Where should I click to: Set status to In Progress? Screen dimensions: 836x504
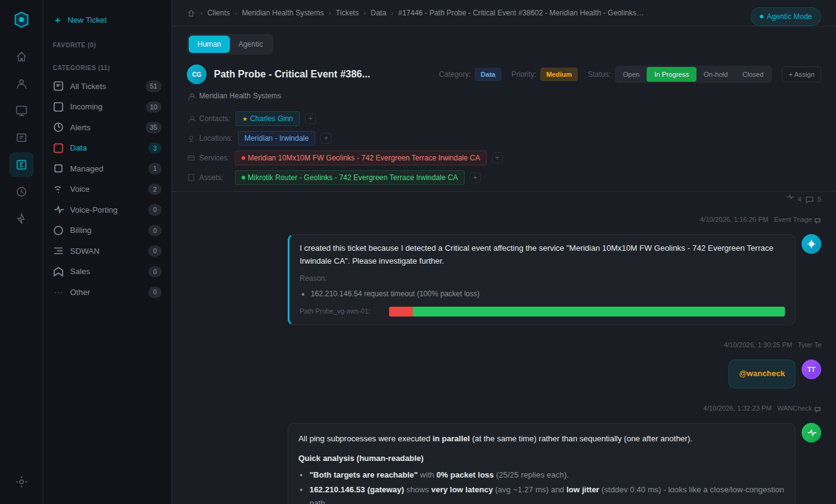[671, 74]
